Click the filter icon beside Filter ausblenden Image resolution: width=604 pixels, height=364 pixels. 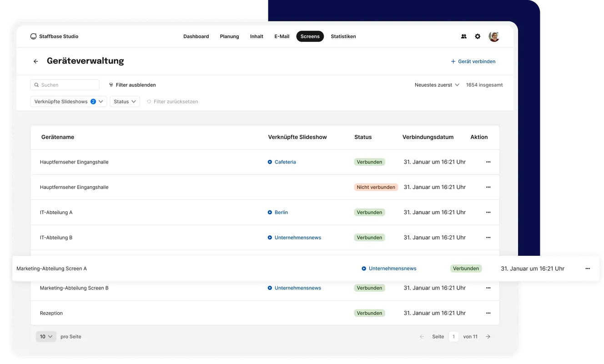[111, 85]
